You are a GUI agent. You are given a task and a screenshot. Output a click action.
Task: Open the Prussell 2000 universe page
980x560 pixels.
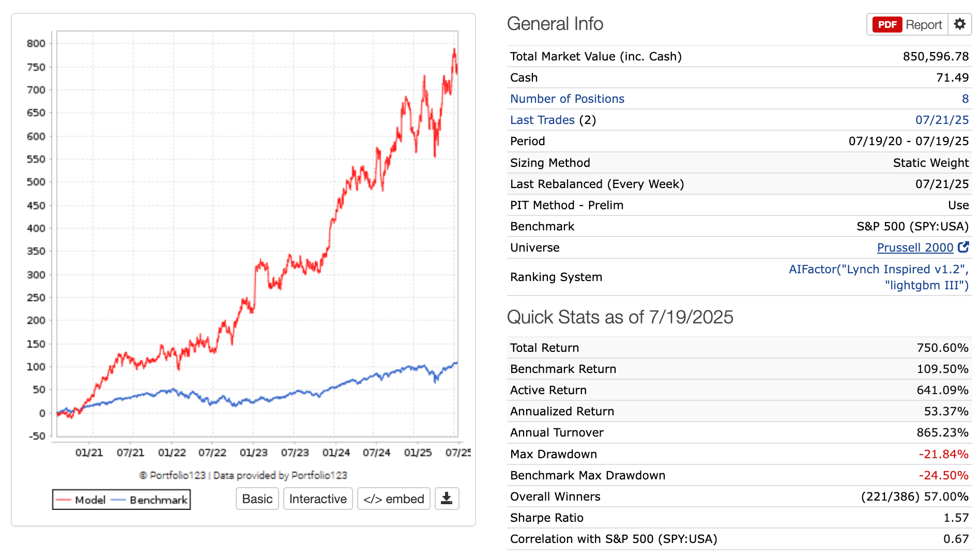(x=915, y=247)
